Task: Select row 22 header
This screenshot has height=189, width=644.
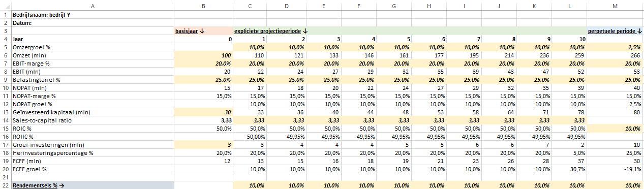Action: pyautogui.click(x=5, y=185)
